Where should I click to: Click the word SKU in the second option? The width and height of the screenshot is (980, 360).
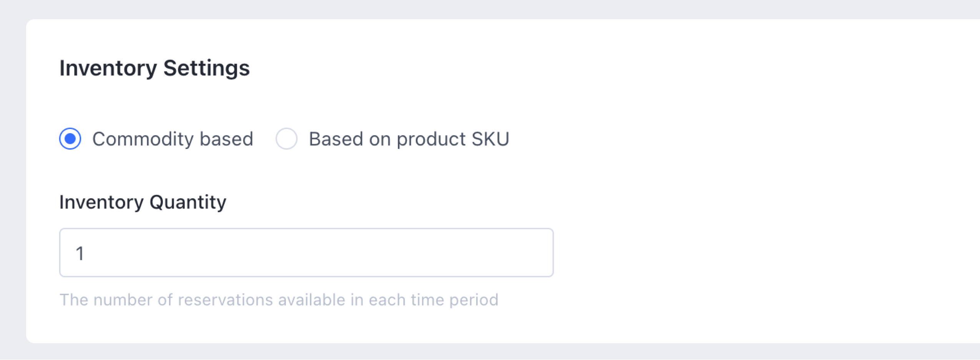490,139
